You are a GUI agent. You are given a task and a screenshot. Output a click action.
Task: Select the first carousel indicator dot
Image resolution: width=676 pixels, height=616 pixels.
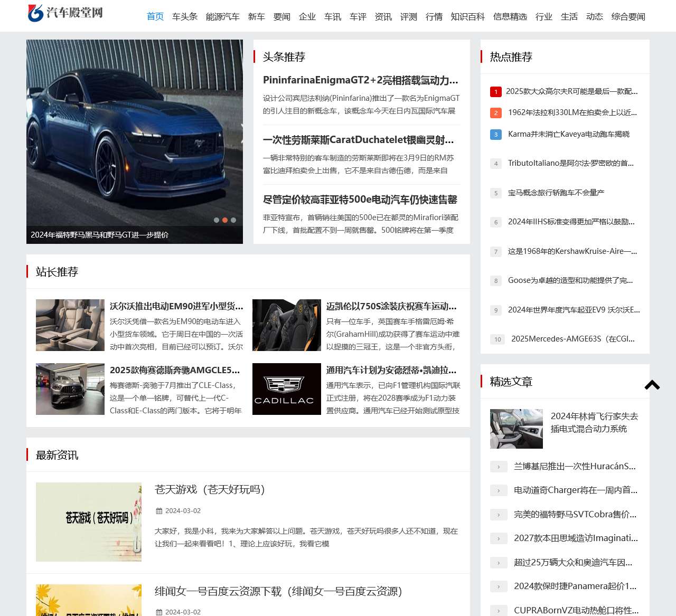(217, 220)
